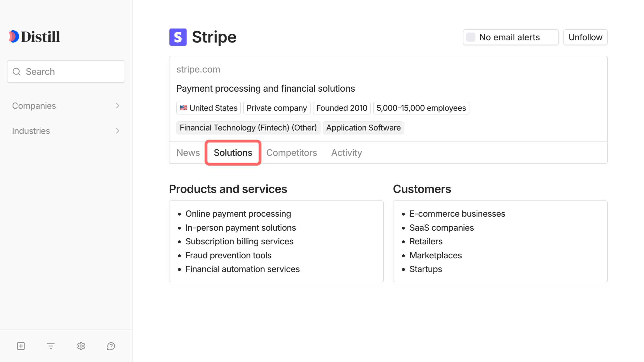Enable the No email alerts checkbox
The height and width of the screenshot is (362, 644).
471,37
